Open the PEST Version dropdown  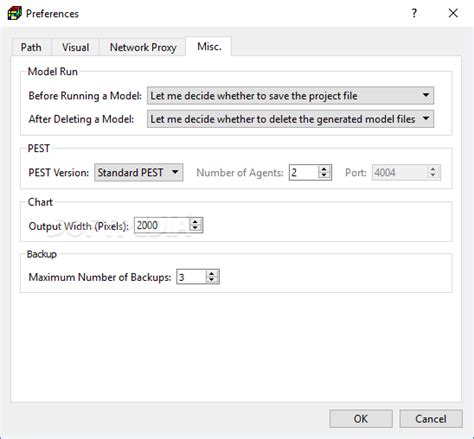(139, 172)
